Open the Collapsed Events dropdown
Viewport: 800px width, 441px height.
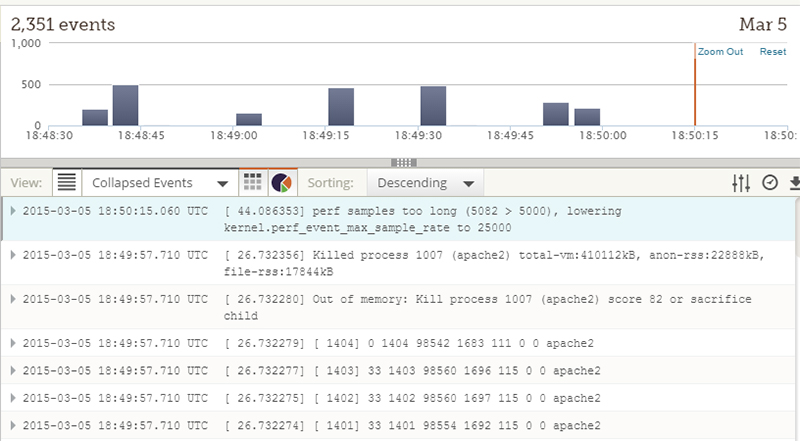click(158, 183)
